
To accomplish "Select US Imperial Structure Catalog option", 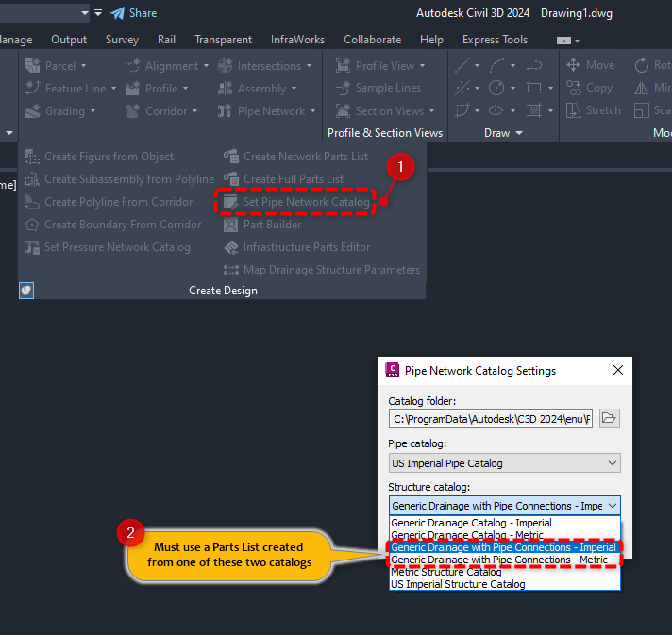I will [x=504, y=584].
